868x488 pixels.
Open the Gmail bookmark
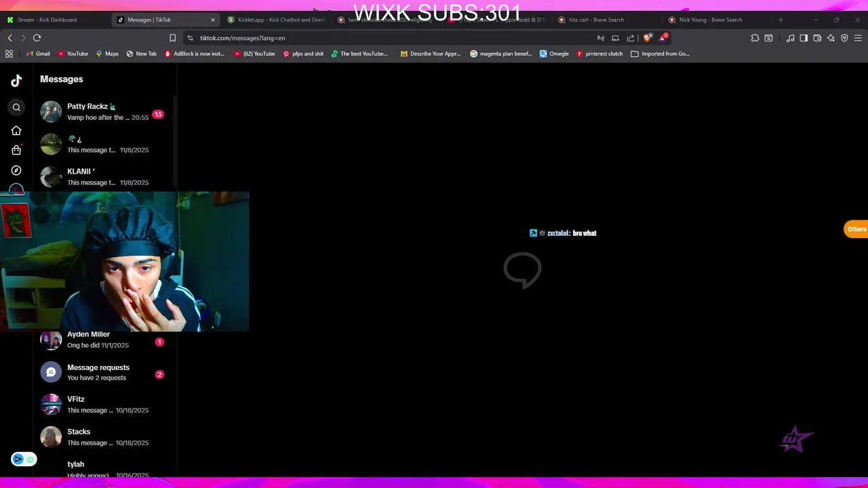(37, 54)
